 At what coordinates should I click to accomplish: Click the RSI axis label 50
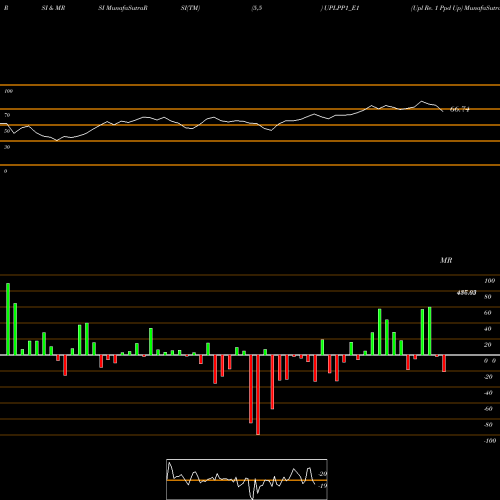click(x=7, y=131)
